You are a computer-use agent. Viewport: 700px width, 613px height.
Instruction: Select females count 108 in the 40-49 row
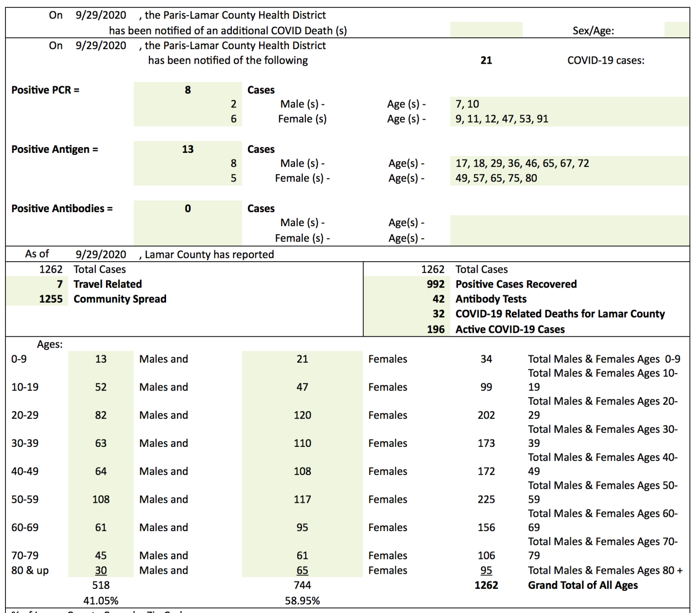click(302, 471)
